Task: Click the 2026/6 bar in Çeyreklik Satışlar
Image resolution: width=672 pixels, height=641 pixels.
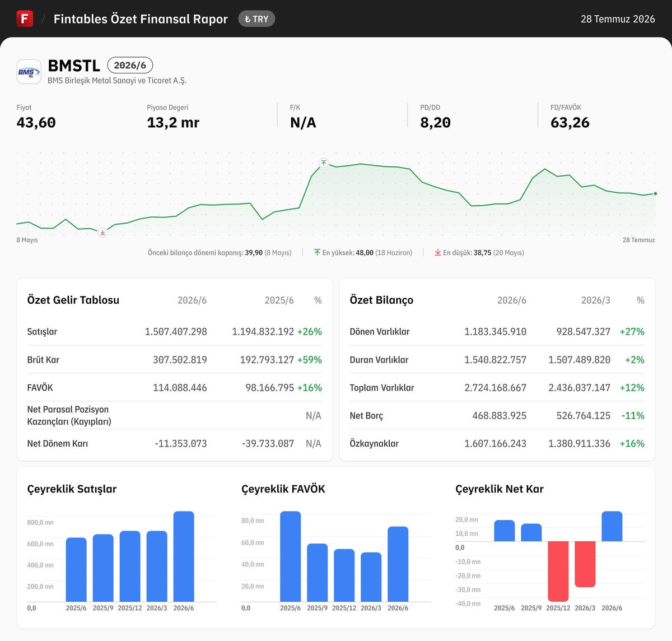Action: tap(184, 556)
